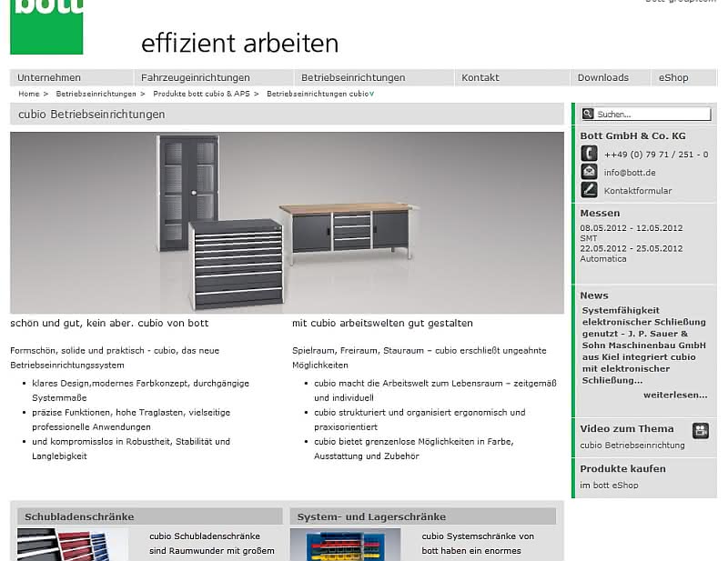Click the 'effizient arbeiten' slogan text
Image resolution: width=728 pixels, height=561 pixels.
point(240,43)
